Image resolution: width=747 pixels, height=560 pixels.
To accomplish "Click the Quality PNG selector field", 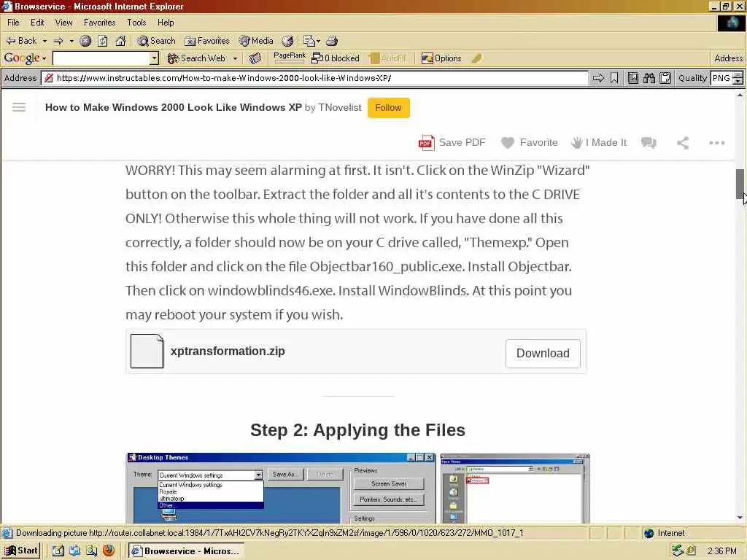I will pos(721,78).
